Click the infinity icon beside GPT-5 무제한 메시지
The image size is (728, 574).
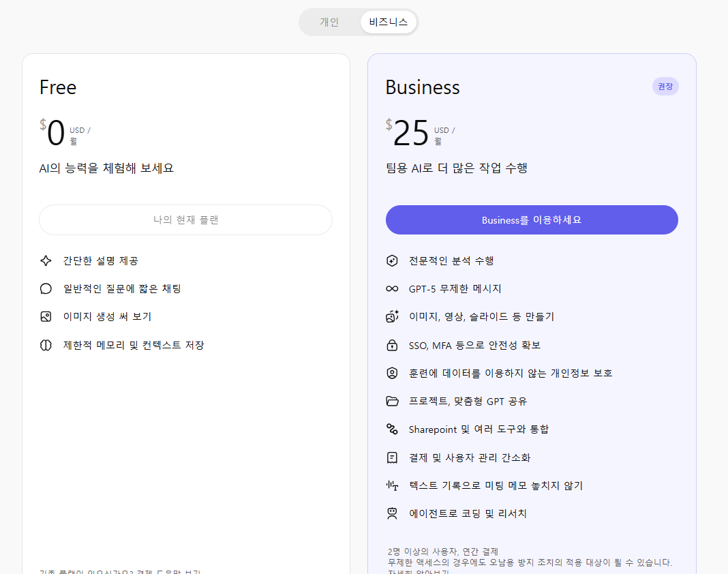click(393, 289)
